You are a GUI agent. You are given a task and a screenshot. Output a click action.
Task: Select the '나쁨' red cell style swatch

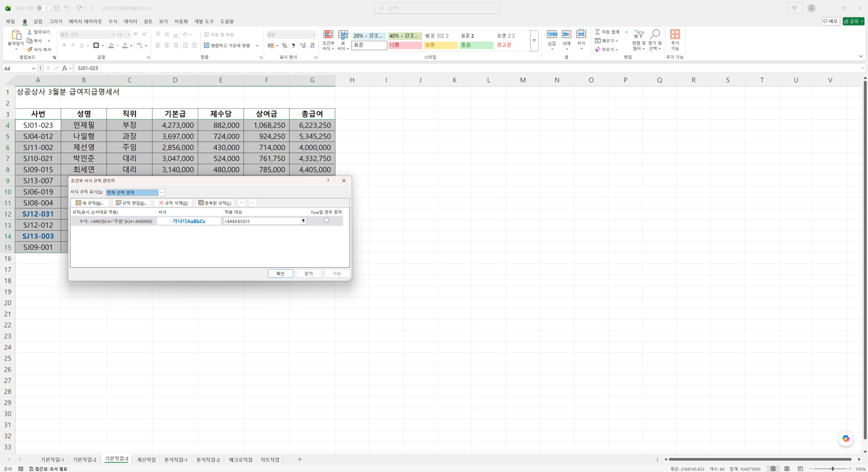point(405,45)
